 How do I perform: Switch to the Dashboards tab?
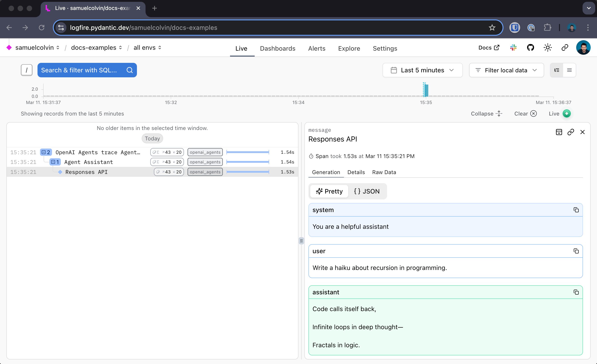278,48
